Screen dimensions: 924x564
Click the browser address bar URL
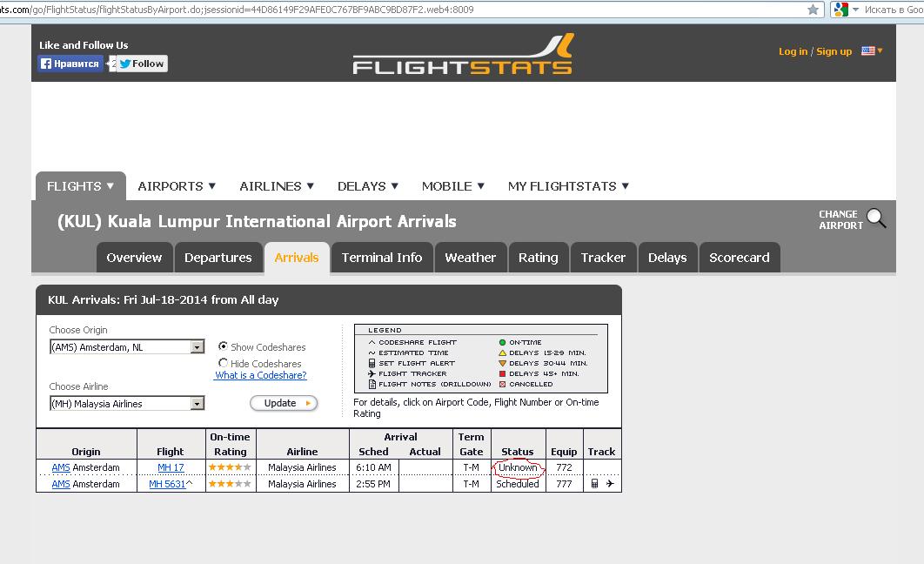click(237, 10)
